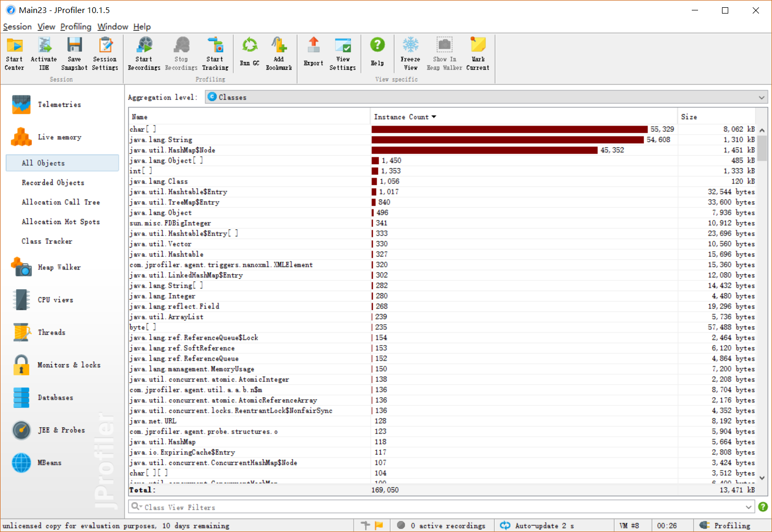
Task: Click the auto-update status icon
Action: (x=505, y=526)
